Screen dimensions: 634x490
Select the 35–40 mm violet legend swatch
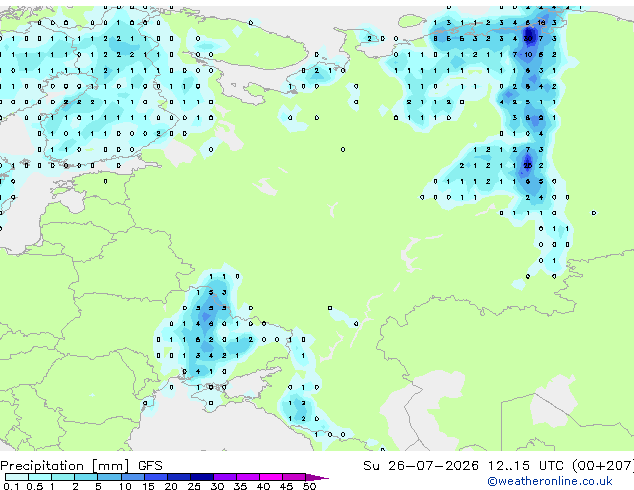coord(248,477)
